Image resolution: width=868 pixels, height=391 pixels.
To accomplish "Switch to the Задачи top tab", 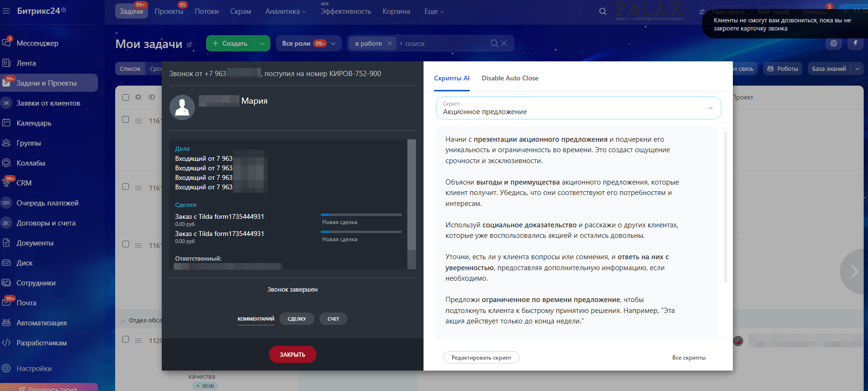I will tap(131, 11).
